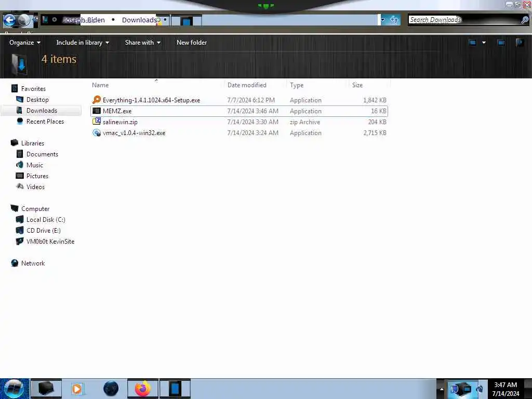Viewport: 532px width, 399px height.
Task: Open the Organize menu
Action: pyautogui.click(x=25, y=43)
